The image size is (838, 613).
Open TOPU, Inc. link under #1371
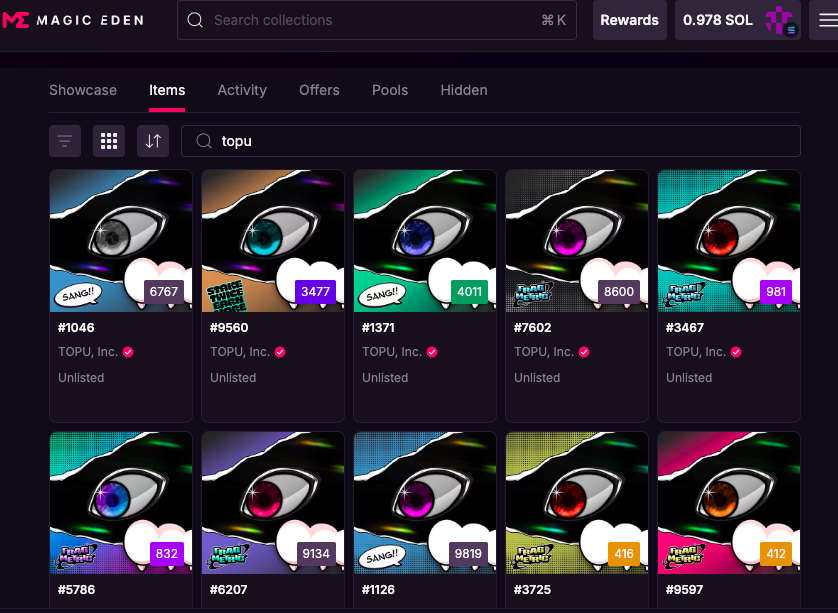(x=392, y=352)
